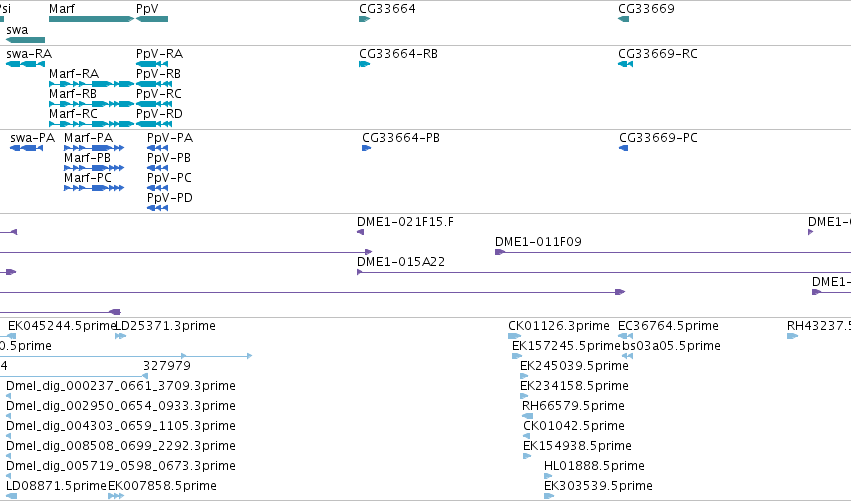Click the PpV-RC transcript glyph
The width and height of the screenshot is (851, 501).
tap(154, 104)
